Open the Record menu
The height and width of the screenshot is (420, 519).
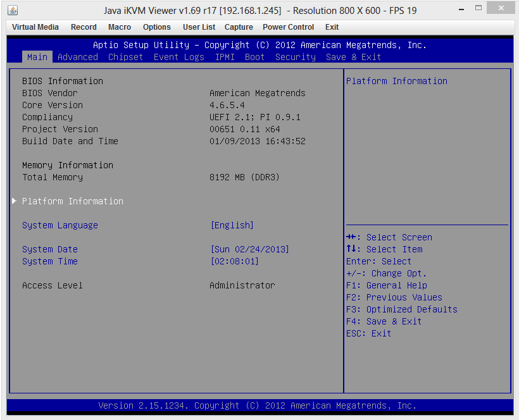(84, 27)
